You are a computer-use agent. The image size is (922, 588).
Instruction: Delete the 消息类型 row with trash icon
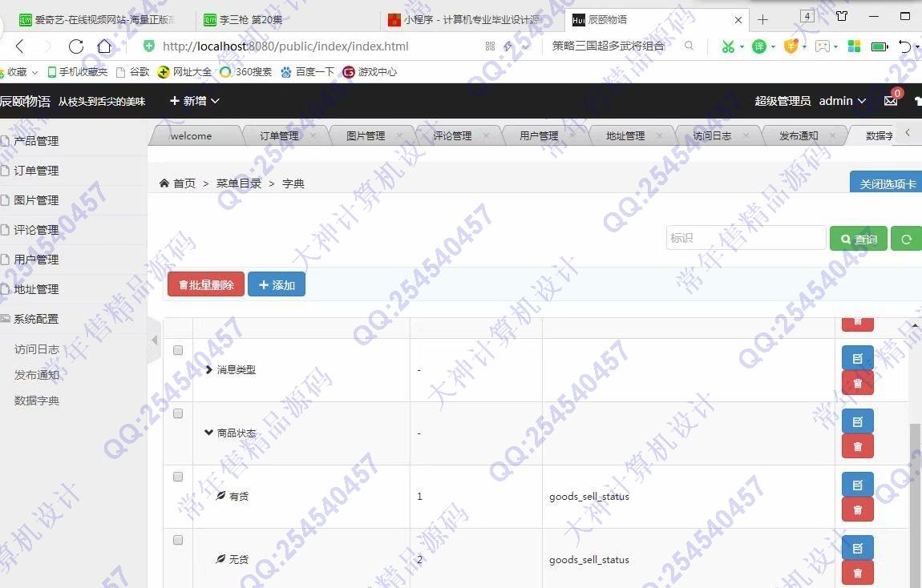tap(857, 383)
